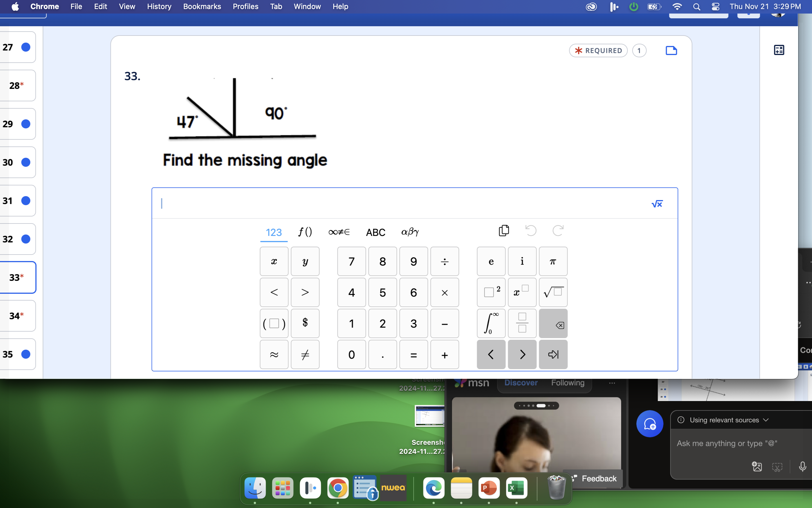Open the NWEA app in the Dock
Screen dimensions: 812x508
(x=393, y=488)
